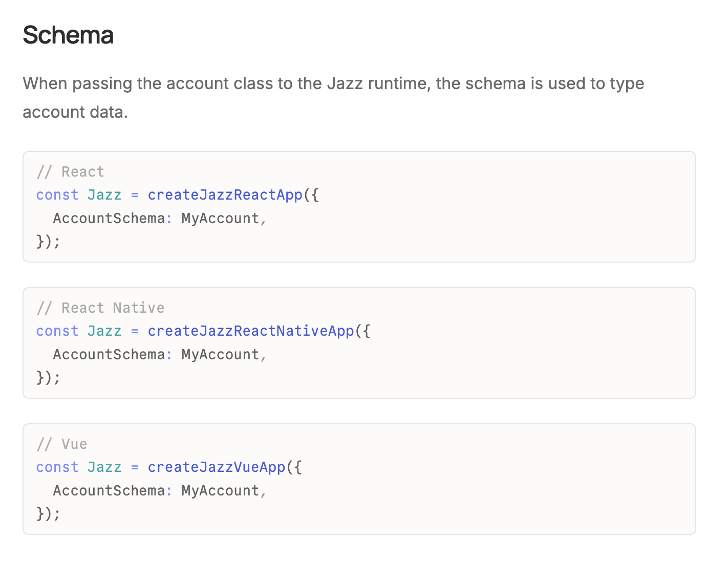Click the paragraph starting 'When passing the account class'

(x=333, y=97)
